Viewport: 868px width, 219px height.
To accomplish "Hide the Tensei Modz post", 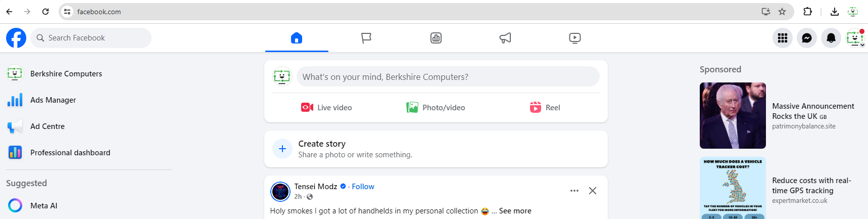I will coord(593,191).
